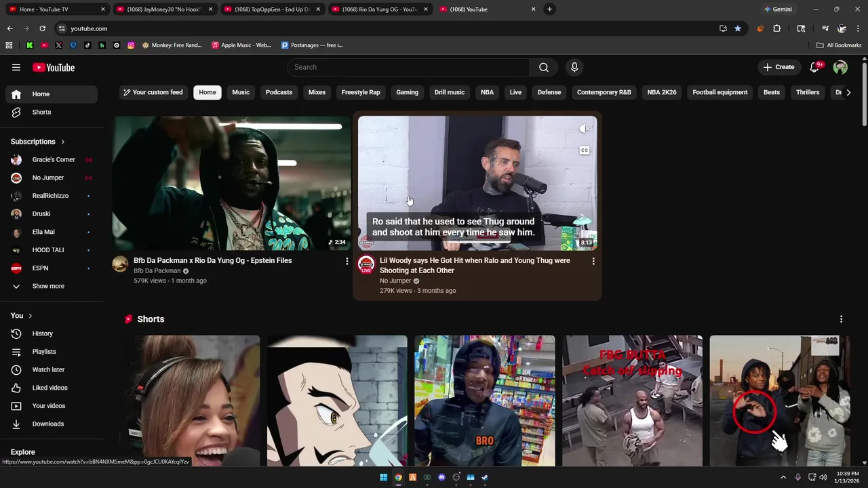The height and width of the screenshot is (488, 868).
Task: Open the Windows Start menu
Action: pyautogui.click(x=383, y=477)
